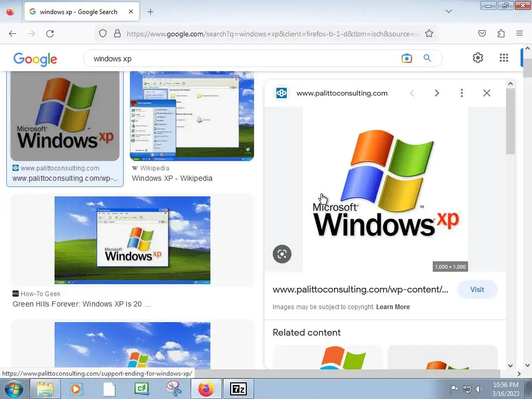Search by image with the camera icon

point(406,58)
